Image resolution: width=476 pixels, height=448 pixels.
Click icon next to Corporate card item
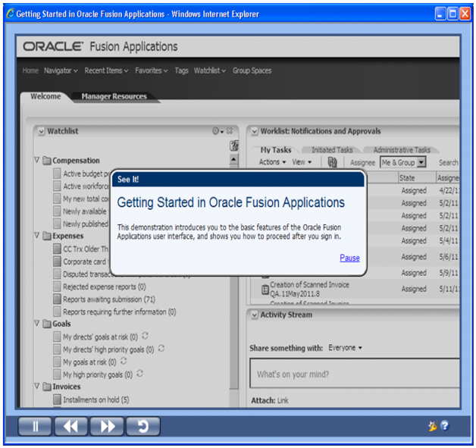coord(57,262)
